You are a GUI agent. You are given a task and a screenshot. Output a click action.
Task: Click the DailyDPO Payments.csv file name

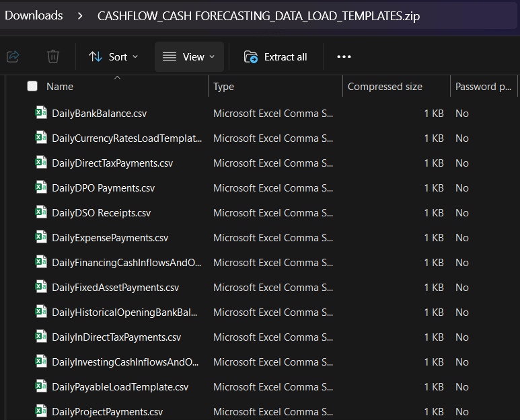pos(103,188)
